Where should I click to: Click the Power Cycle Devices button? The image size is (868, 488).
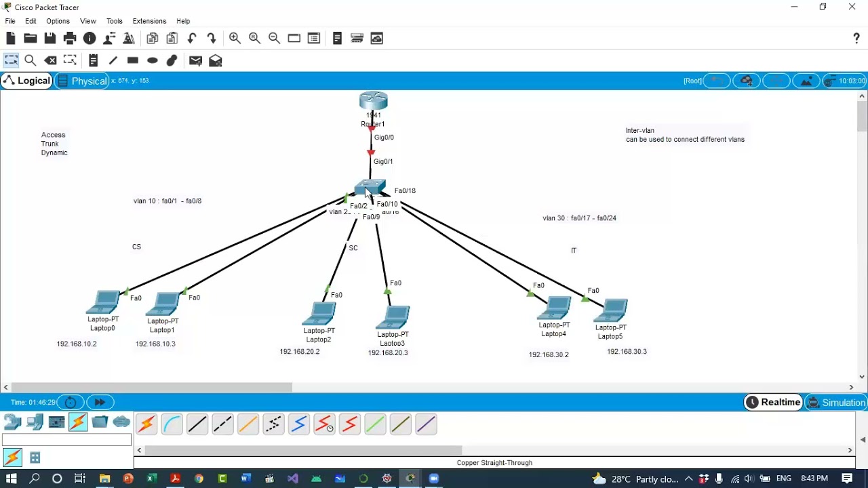71,402
